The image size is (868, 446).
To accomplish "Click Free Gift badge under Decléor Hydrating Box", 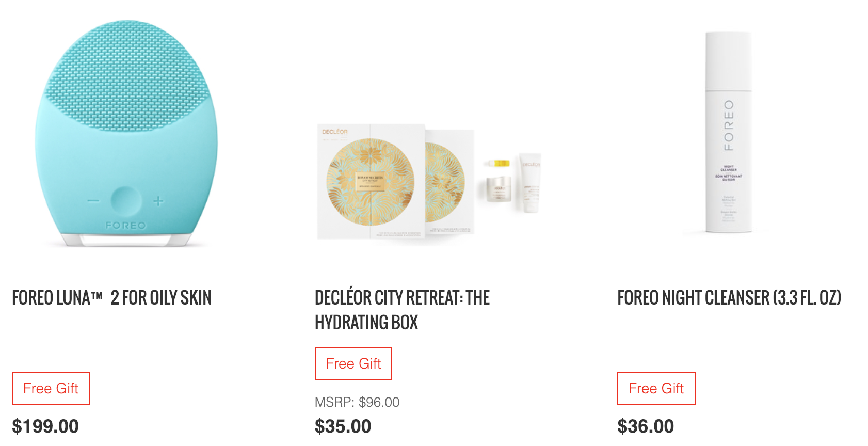I will [353, 363].
